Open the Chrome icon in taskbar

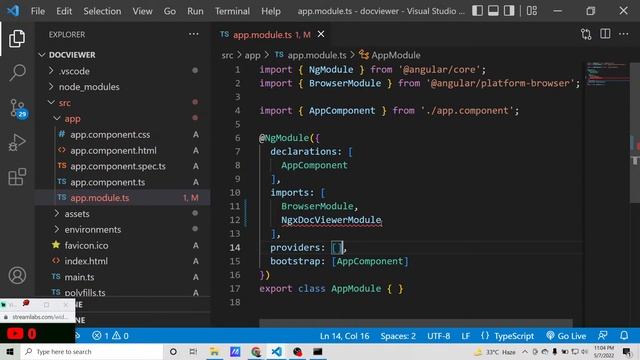pyautogui.click(x=256, y=351)
